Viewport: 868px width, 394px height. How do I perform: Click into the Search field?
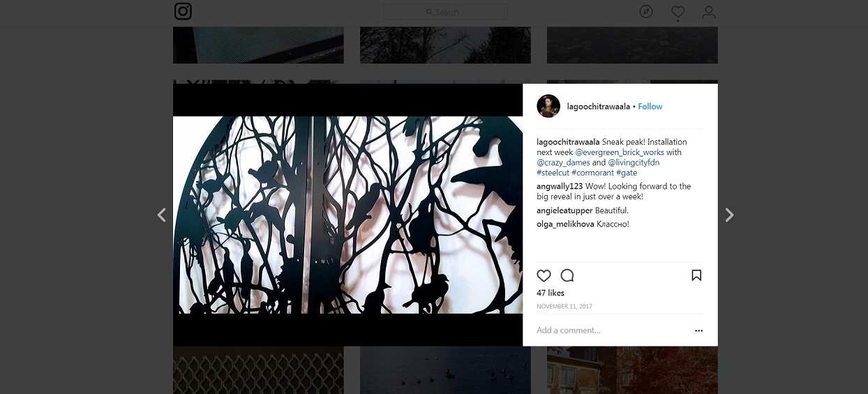click(x=445, y=12)
